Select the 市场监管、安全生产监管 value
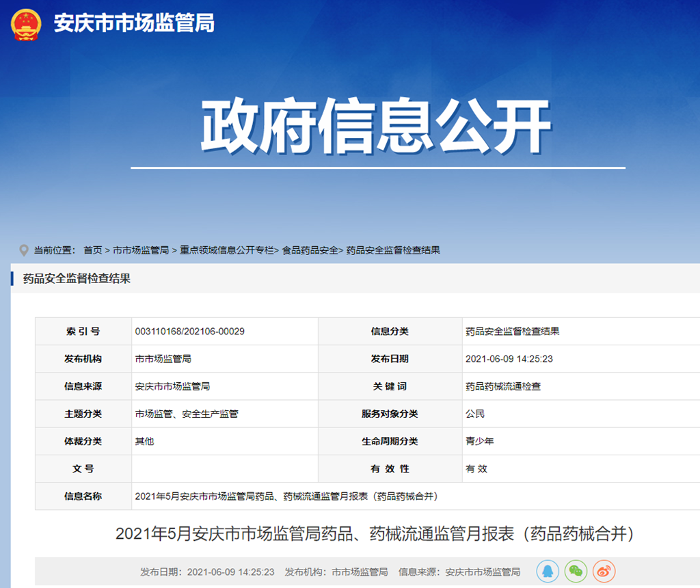This screenshot has width=700, height=588. [187, 414]
